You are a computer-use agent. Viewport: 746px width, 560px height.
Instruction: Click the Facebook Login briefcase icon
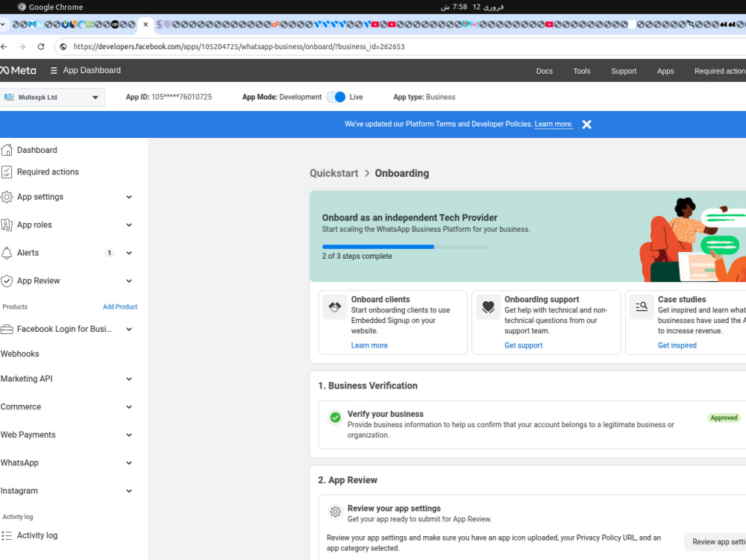coord(7,329)
